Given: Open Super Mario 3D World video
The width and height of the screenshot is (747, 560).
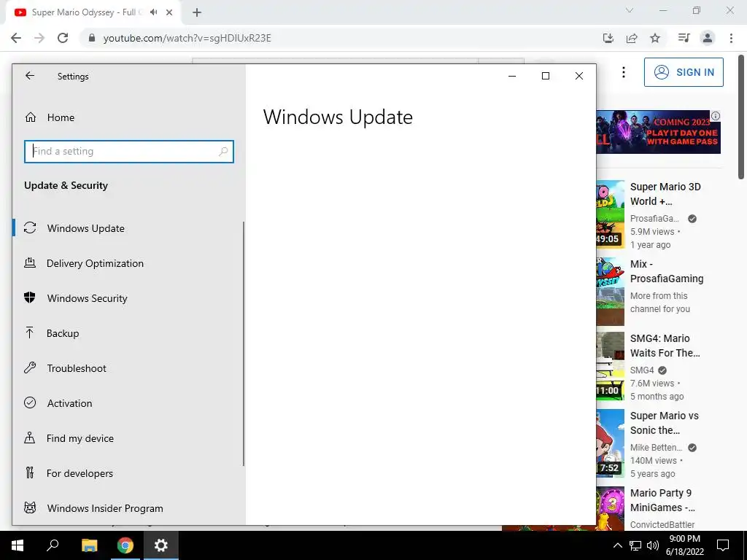Looking at the screenshot, I should 665,194.
